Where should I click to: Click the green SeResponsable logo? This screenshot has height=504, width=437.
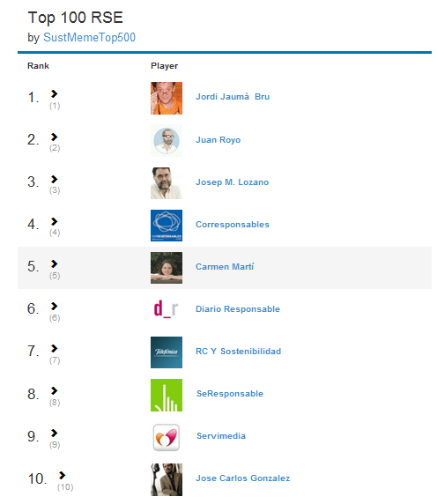[167, 395]
